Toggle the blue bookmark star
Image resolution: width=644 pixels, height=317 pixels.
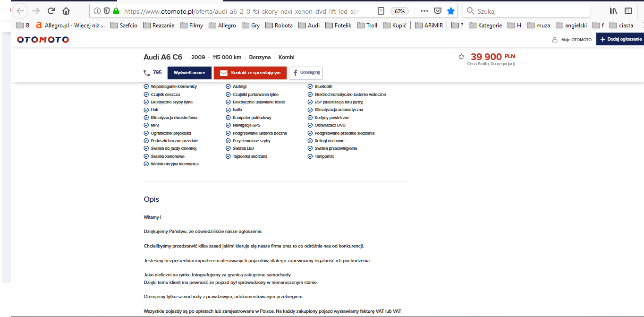(451, 11)
